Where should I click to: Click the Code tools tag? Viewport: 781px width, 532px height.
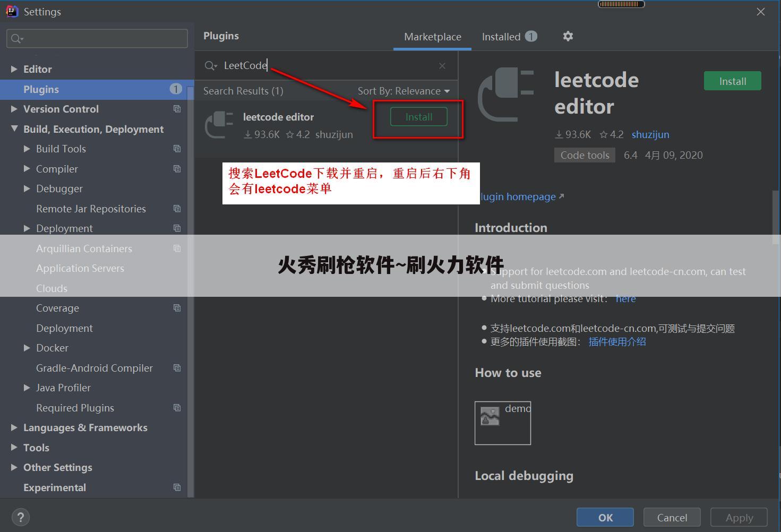(x=585, y=155)
